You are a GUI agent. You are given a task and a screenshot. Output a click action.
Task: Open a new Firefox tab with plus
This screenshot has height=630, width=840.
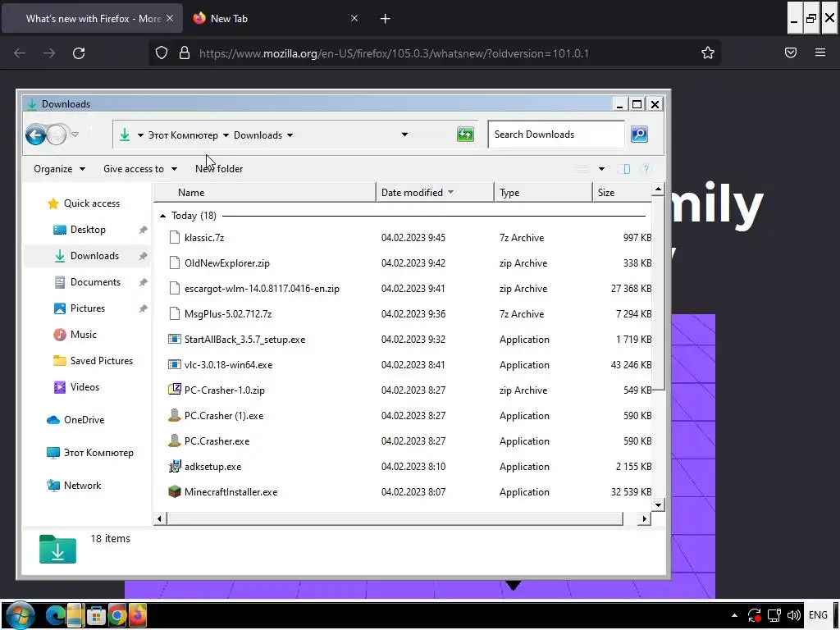pos(386,19)
